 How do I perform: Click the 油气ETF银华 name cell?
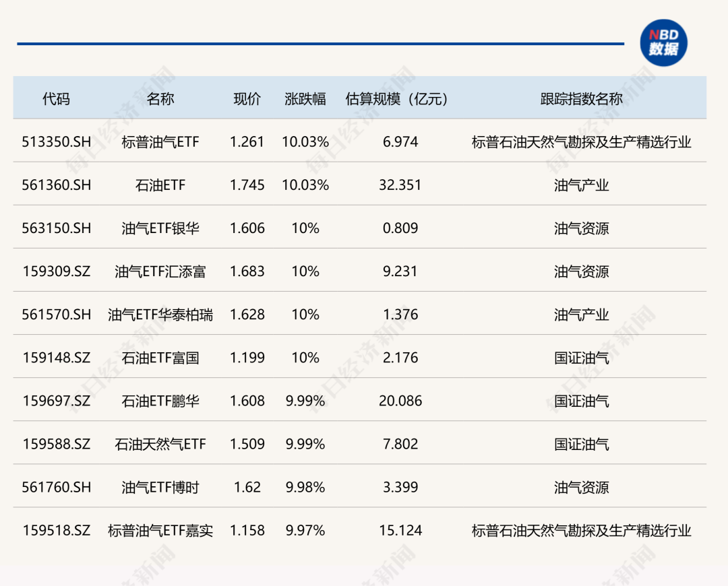pos(160,228)
